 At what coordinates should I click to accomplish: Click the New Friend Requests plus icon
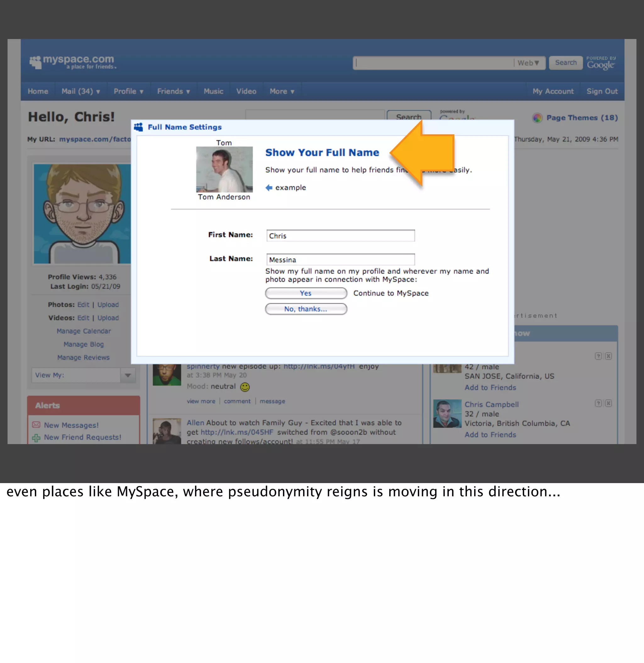point(36,438)
